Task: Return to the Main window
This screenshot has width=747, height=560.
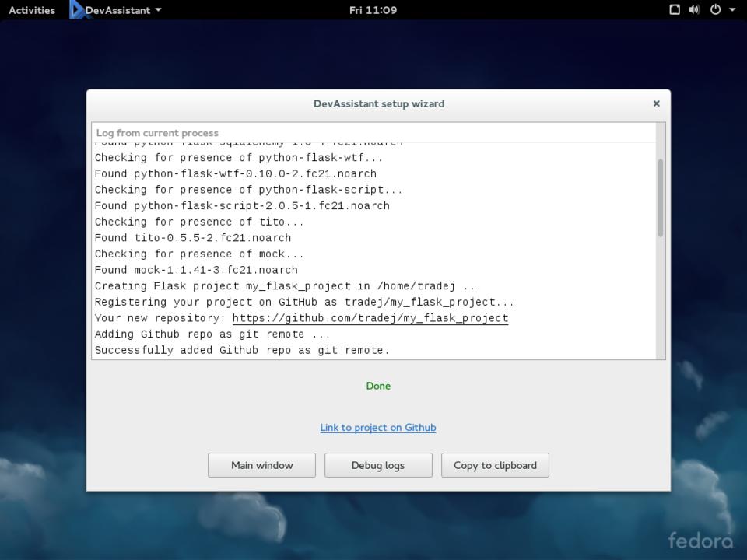Action: click(x=261, y=465)
